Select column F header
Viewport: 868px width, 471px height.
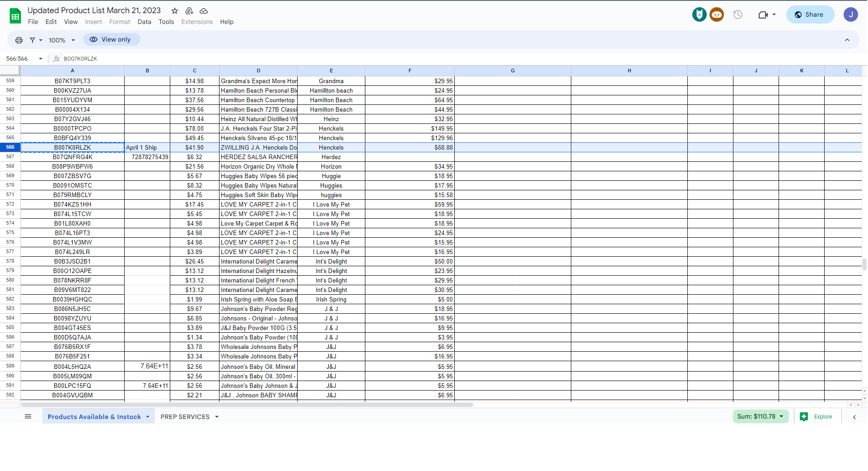(410, 71)
